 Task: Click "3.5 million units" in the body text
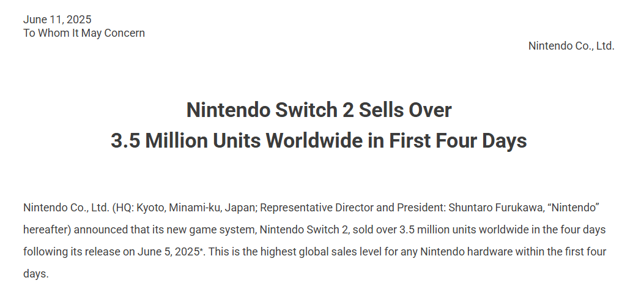(x=436, y=230)
